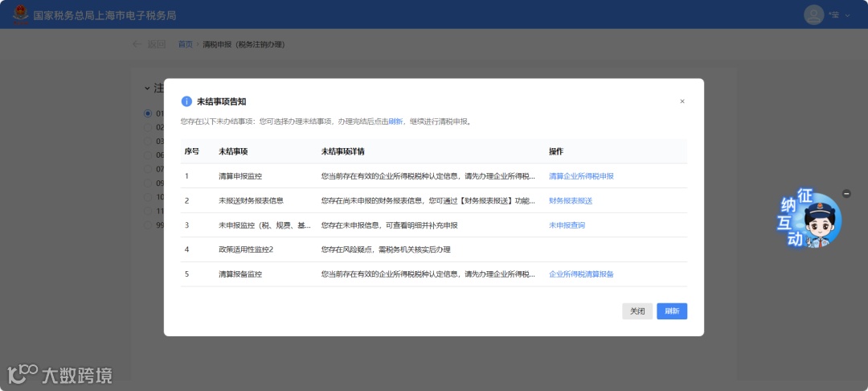Click the 返回 text
The height and width of the screenshot is (391, 868).
pyautogui.click(x=156, y=44)
